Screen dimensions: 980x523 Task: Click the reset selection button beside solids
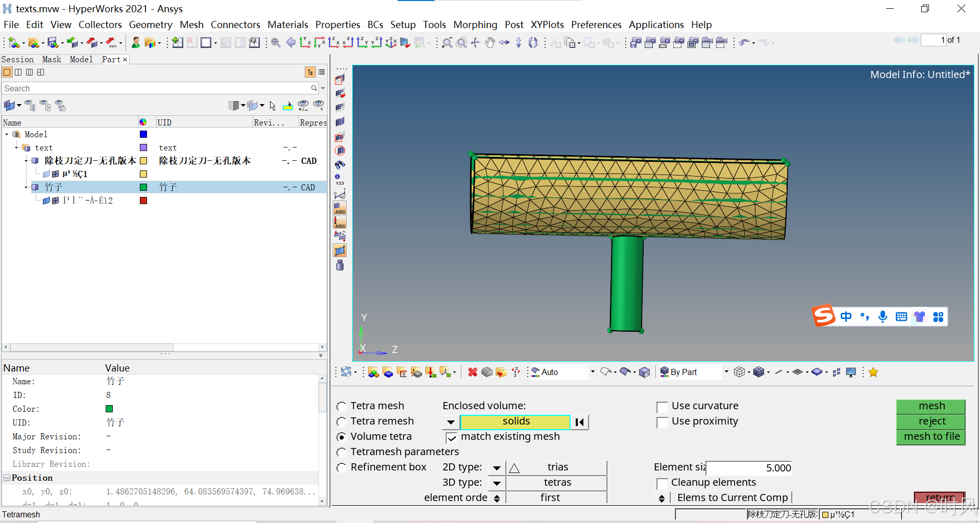tap(580, 422)
